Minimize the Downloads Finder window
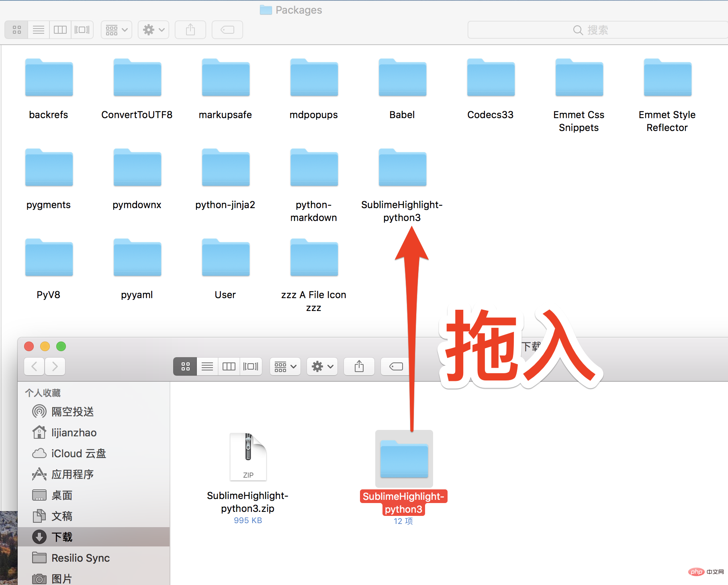 tap(45, 346)
